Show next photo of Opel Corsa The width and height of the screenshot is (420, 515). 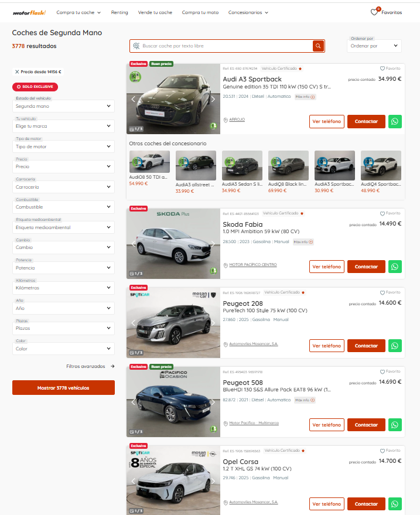coord(213,481)
